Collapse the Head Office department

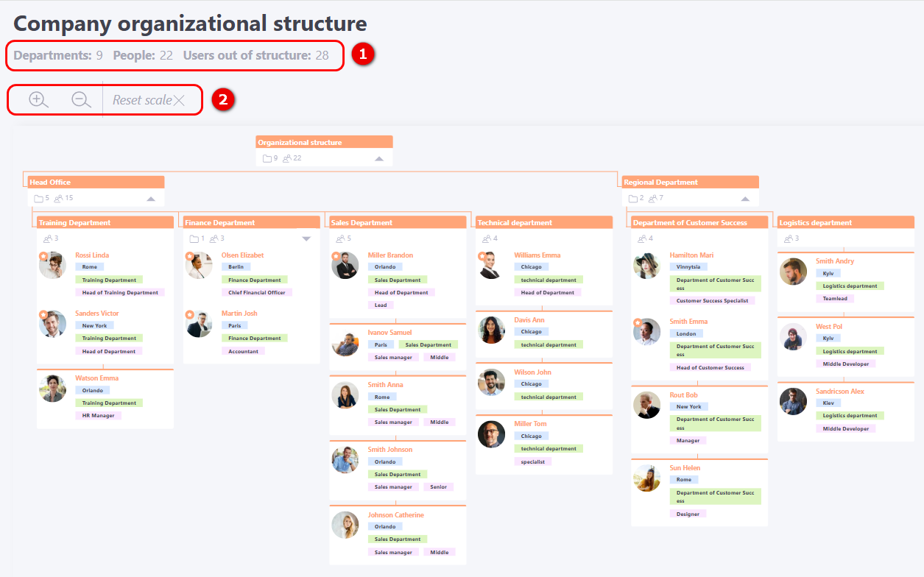(151, 199)
